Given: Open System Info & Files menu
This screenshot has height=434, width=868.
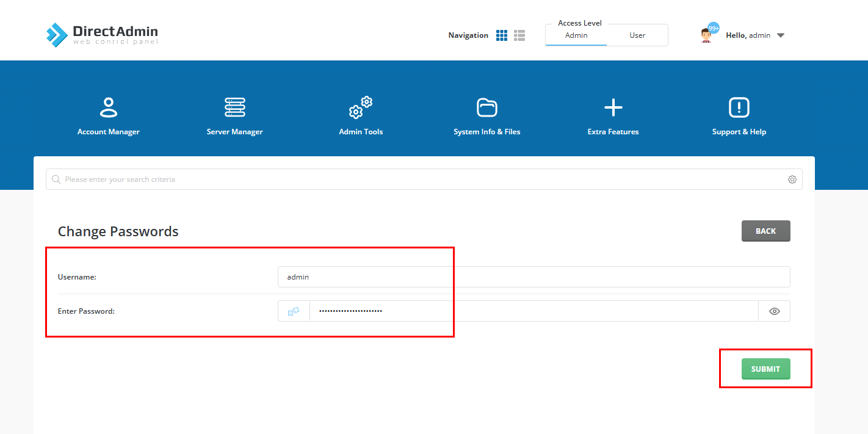Looking at the screenshot, I should pyautogui.click(x=487, y=116).
